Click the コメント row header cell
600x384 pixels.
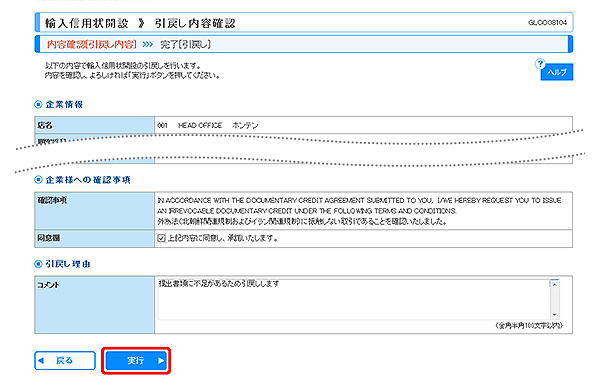[95, 304]
